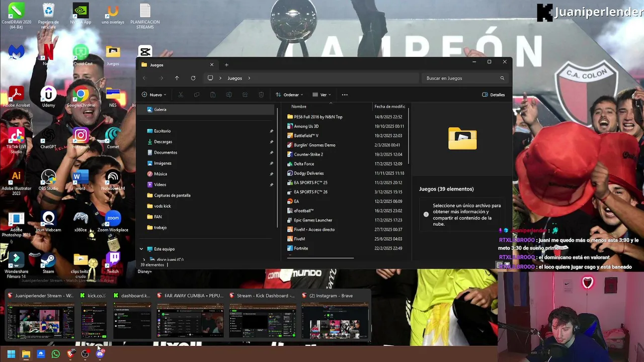Collapse the Este equipo tree node
Viewport: 644px width, 362px height.
click(141, 249)
